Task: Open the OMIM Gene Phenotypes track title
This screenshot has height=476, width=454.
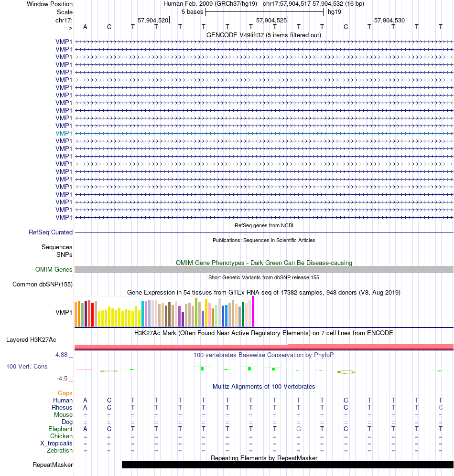Action: click(264, 263)
